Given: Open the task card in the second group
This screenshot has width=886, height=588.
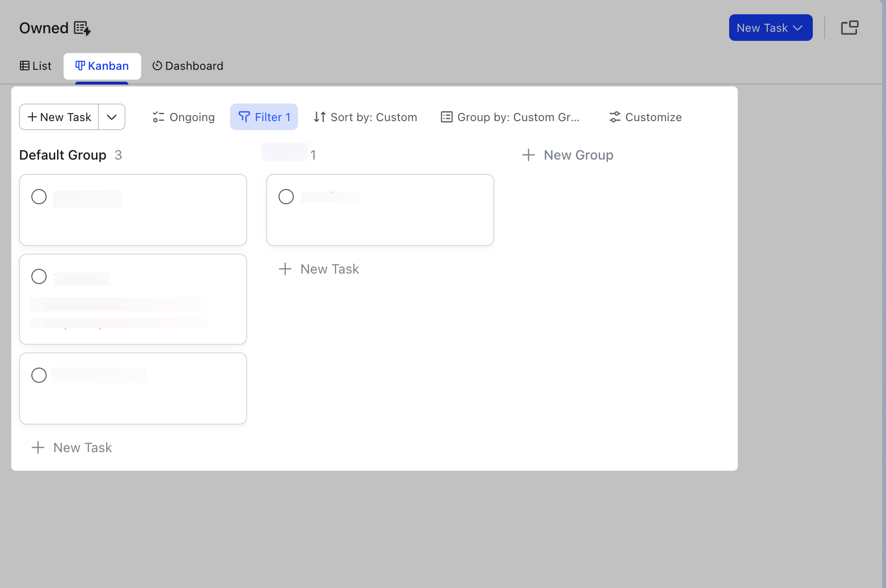Looking at the screenshot, I should (380, 210).
